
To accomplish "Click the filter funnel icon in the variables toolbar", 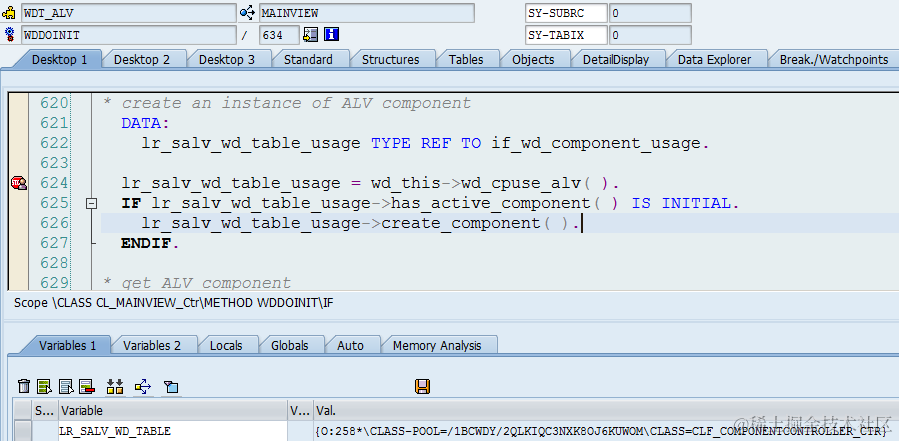I will tap(170, 387).
